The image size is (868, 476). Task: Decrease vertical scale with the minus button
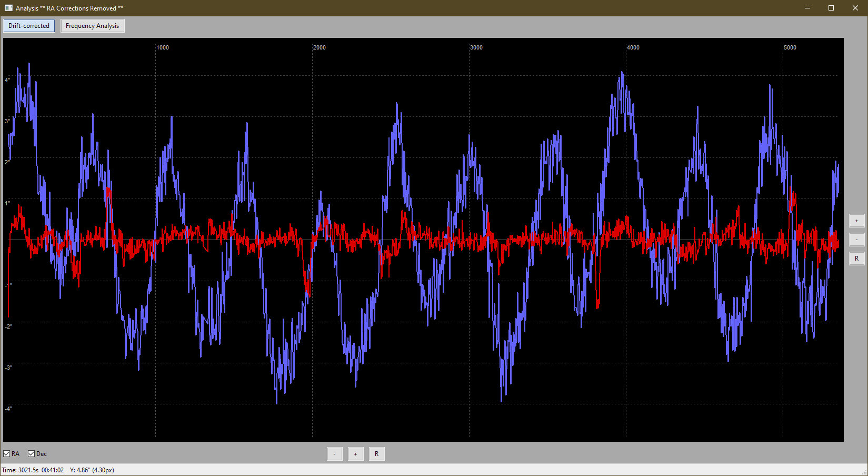click(857, 240)
